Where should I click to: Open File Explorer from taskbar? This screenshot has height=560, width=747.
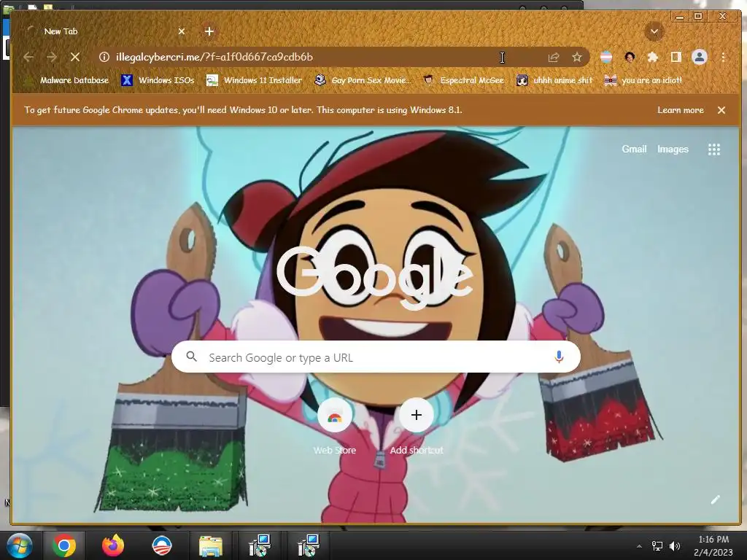tap(211, 545)
